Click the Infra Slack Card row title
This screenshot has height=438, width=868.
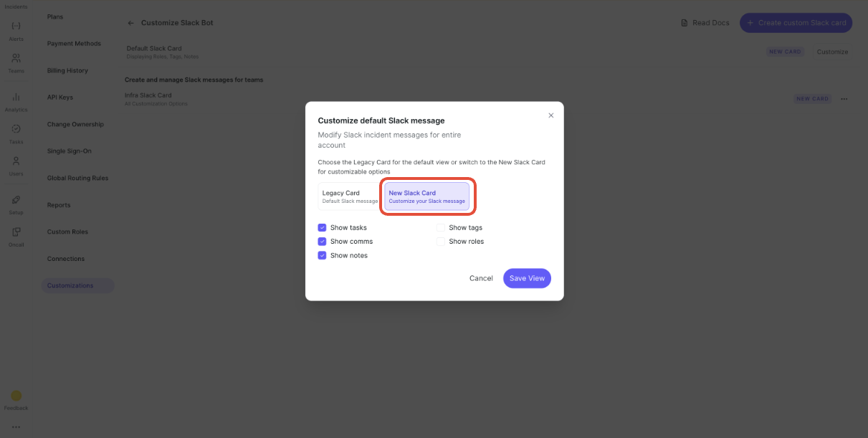148,95
